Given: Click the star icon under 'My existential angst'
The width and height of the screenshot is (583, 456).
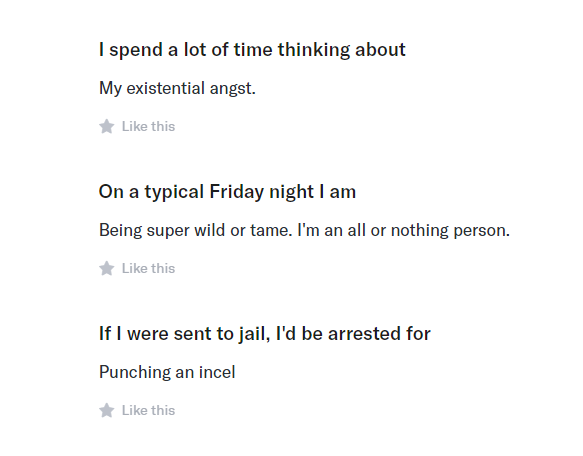Looking at the screenshot, I should pyautogui.click(x=107, y=126).
